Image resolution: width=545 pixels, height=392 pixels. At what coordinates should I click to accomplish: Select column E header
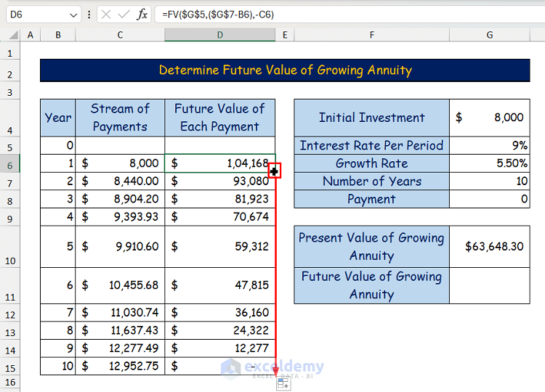(285, 35)
